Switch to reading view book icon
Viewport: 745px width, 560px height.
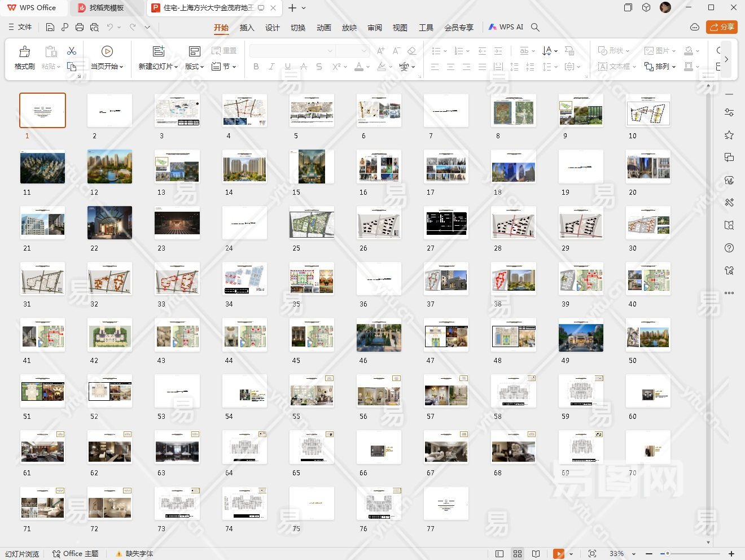coord(536,554)
